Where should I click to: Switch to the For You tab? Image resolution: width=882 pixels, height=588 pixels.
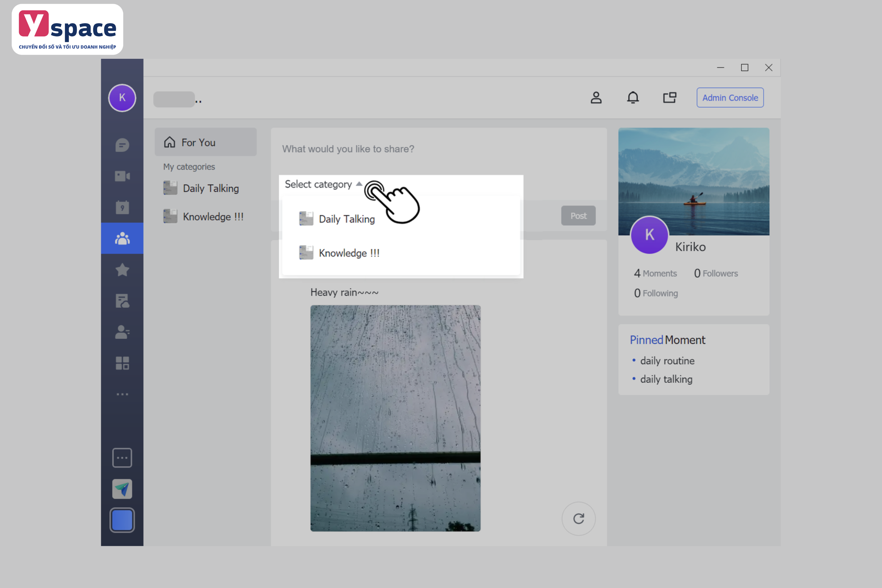(x=206, y=142)
